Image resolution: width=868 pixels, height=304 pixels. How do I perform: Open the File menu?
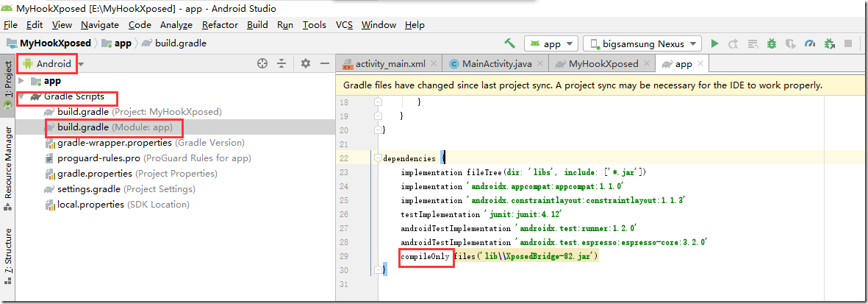pyautogui.click(x=10, y=25)
